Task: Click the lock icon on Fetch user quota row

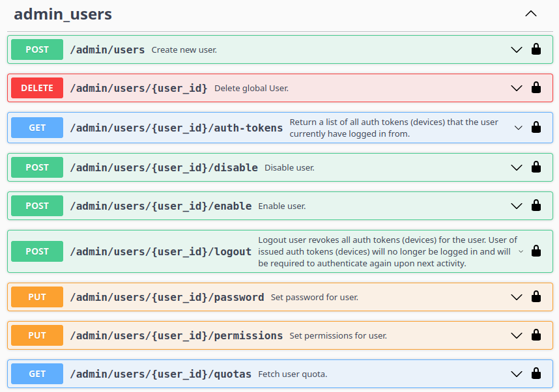Action: pos(536,374)
